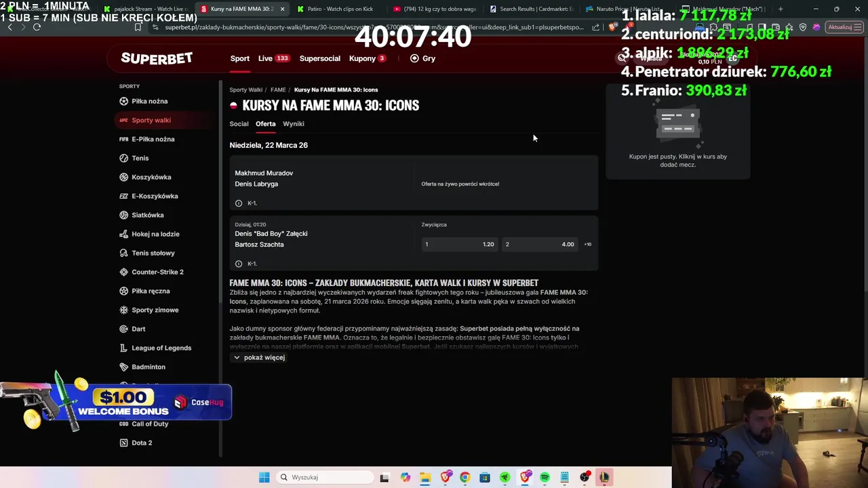Screen dimensions: 868x488
Task: Bookmark this page in address bar
Action: [x=138, y=27]
